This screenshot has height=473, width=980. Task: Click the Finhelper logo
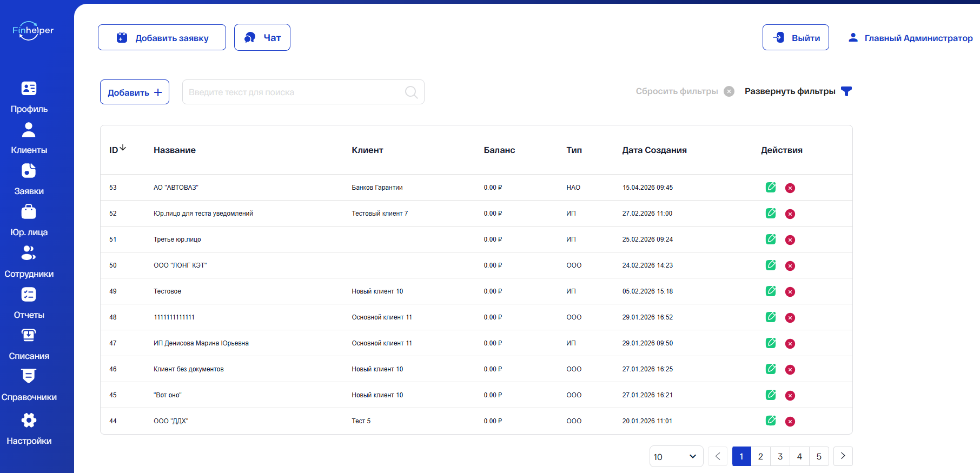(x=33, y=31)
